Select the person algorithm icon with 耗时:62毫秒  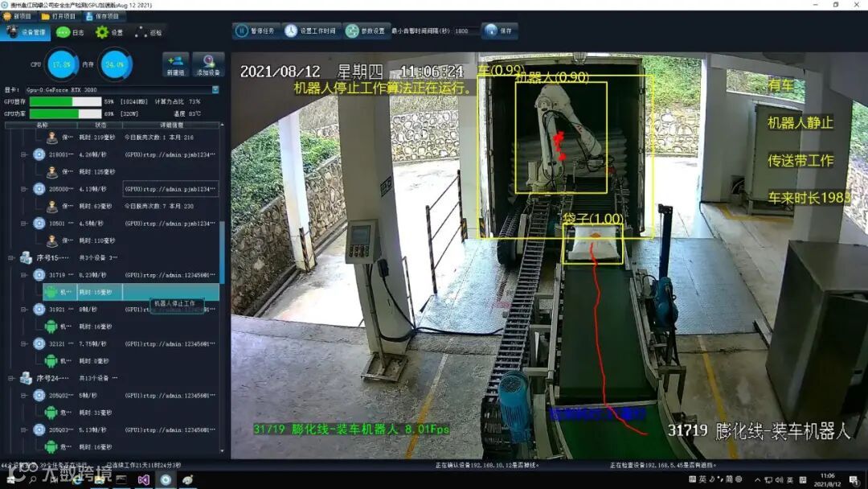click(x=51, y=206)
